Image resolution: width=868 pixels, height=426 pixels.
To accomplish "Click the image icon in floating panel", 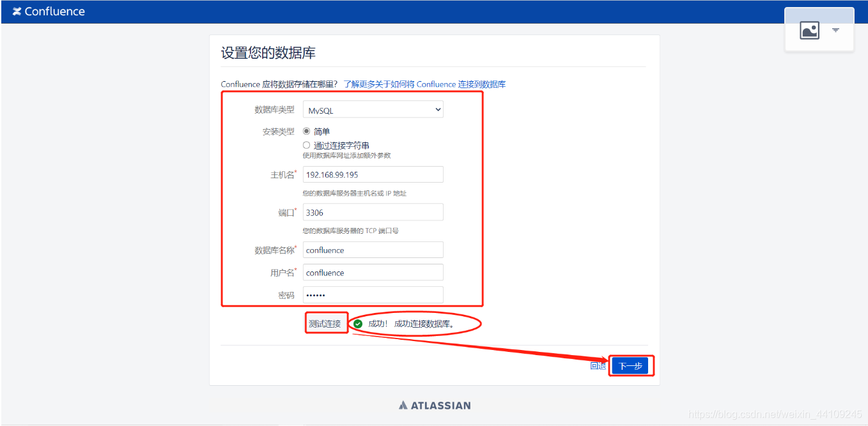I will click(x=809, y=30).
